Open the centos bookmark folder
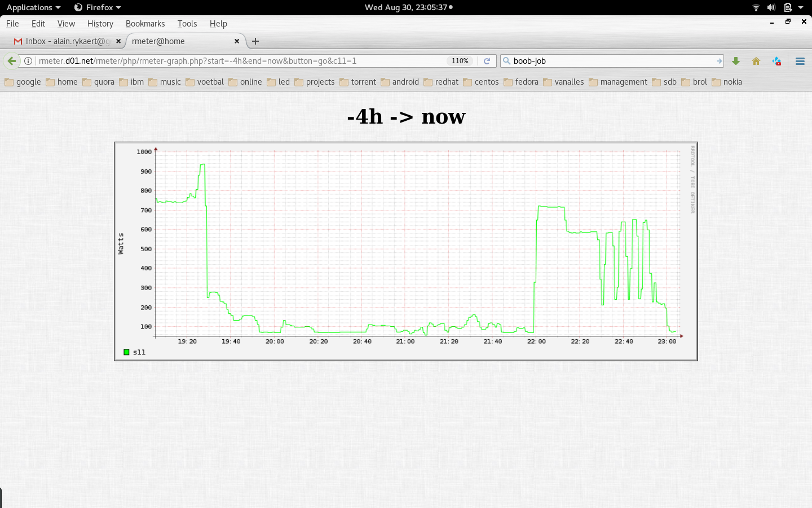This screenshot has height=508, width=812. click(x=481, y=82)
